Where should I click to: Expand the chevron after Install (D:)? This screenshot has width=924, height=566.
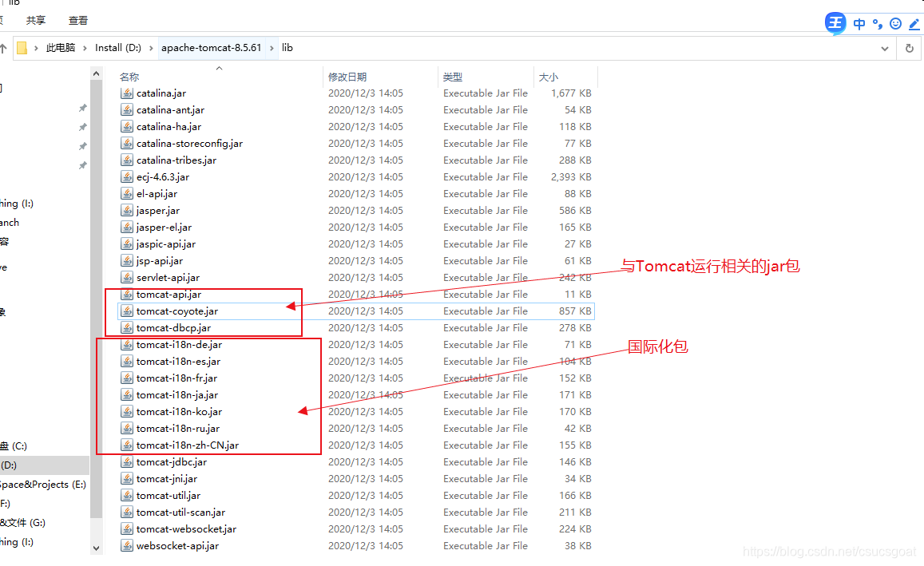tap(151, 48)
